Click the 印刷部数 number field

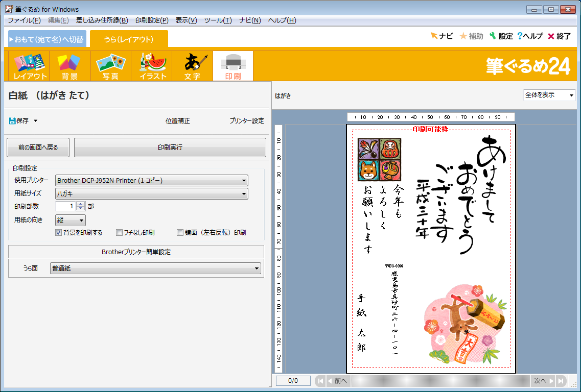coord(65,206)
